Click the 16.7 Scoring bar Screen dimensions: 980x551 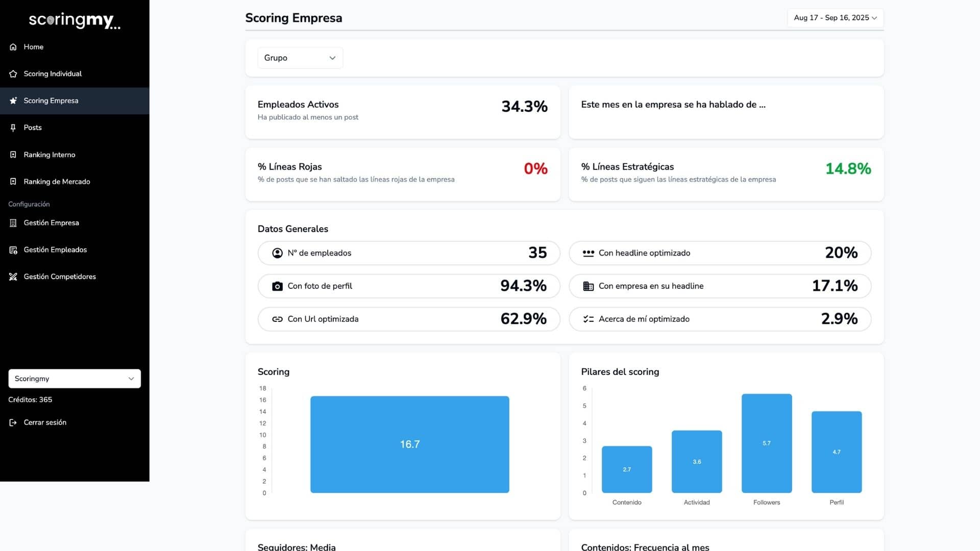409,444
